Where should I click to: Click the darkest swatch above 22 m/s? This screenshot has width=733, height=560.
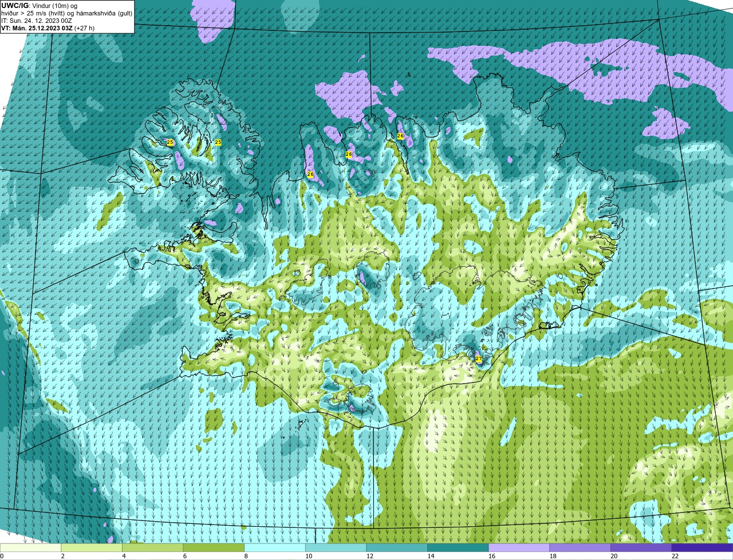[702, 548]
